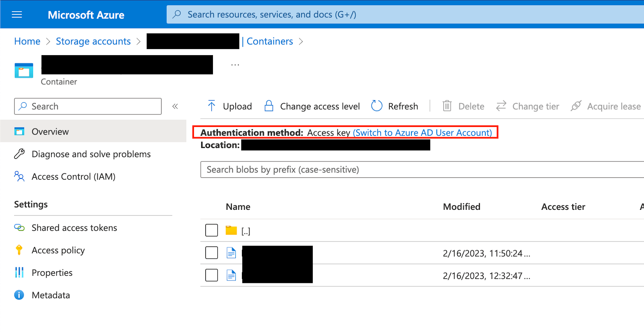
Task: Click the Search blobs by prefix field
Action: pyautogui.click(x=419, y=170)
